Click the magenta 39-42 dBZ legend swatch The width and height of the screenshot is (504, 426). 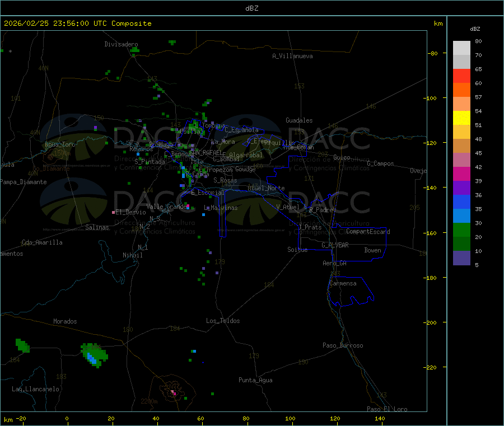pos(461,174)
